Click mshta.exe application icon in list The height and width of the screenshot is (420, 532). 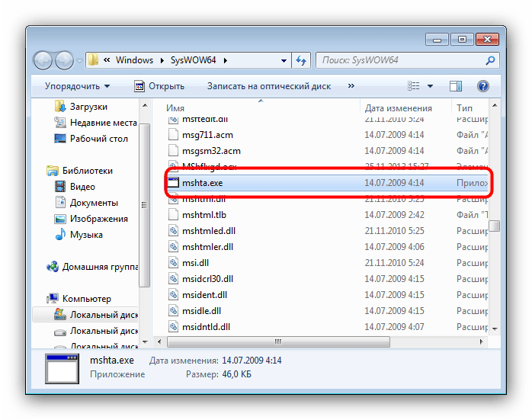173,182
